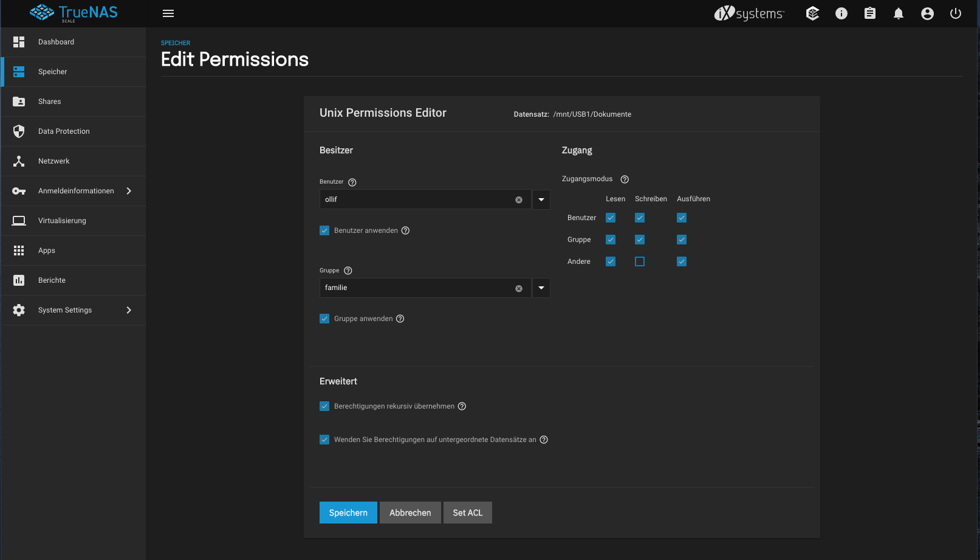Click the power icon in the top bar
980x560 pixels.
click(x=956, y=13)
